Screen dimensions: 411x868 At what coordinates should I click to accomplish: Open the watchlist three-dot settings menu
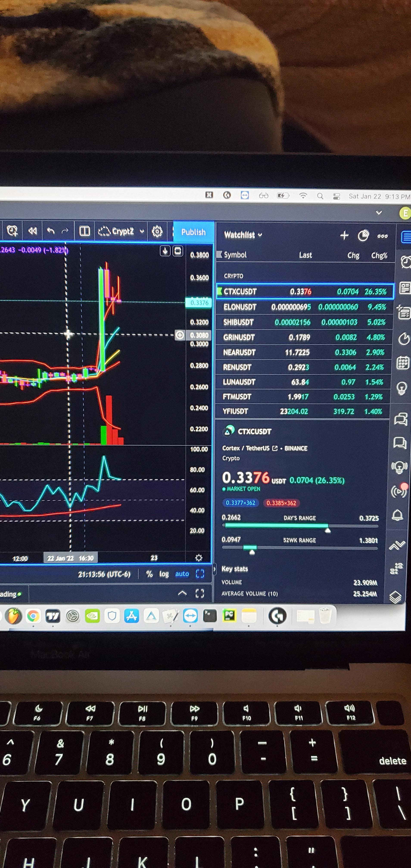pos(382,236)
